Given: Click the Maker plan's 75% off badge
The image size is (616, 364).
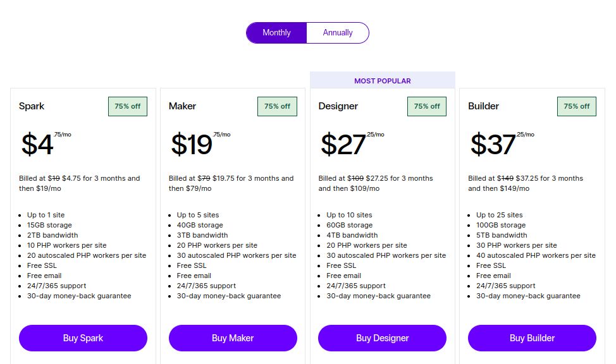Looking at the screenshot, I should click(277, 106).
